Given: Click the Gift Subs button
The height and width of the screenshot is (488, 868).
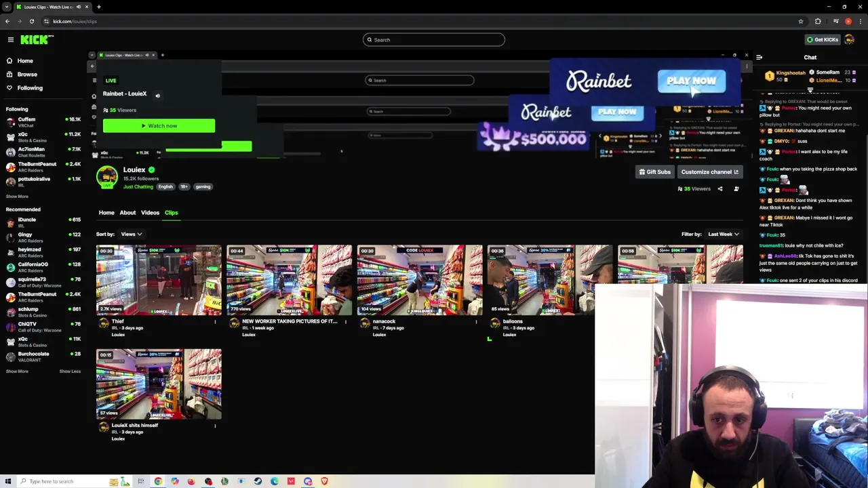Looking at the screenshot, I should [x=654, y=172].
